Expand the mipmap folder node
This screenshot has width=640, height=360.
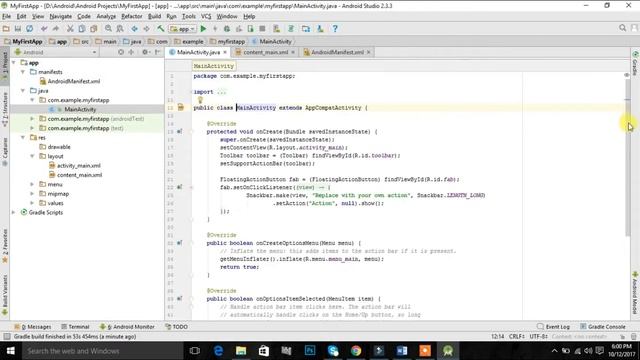(32, 194)
